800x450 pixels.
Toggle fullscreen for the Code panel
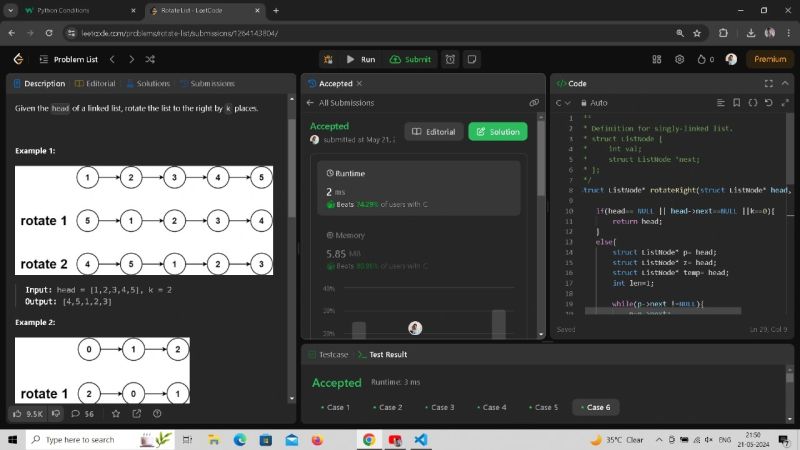pos(768,84)
